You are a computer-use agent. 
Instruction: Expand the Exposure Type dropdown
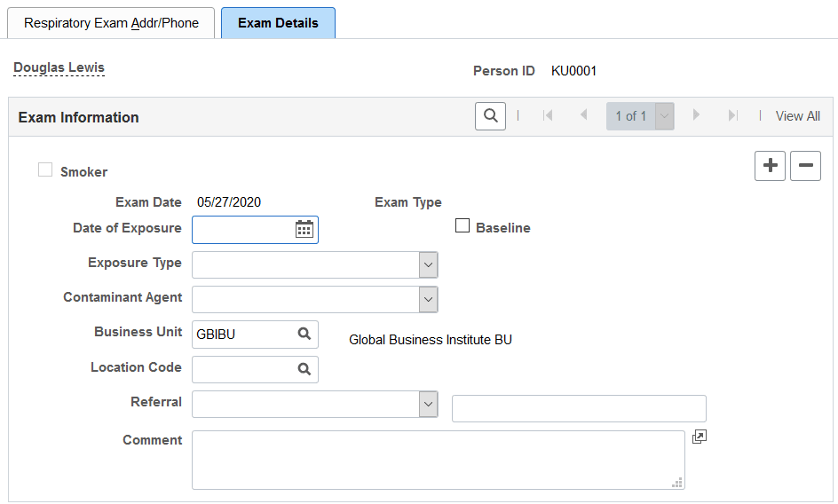[428, 264]
